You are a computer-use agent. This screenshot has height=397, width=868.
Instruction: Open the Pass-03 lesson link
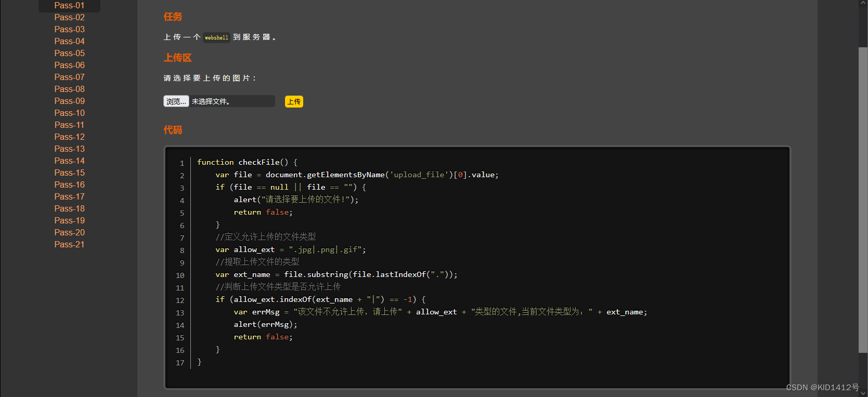[x=69, y=29]
